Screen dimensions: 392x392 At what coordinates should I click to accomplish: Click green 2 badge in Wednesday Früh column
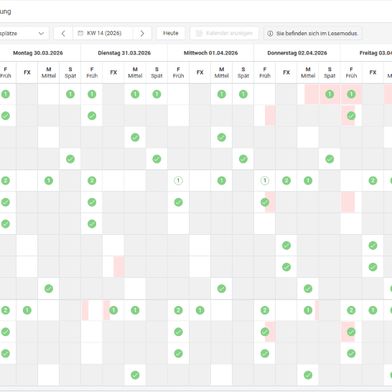(178, 310)
